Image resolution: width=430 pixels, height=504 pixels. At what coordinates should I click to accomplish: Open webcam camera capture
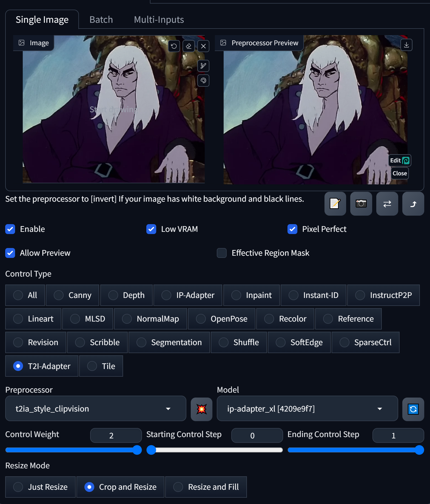coord(361,204)
